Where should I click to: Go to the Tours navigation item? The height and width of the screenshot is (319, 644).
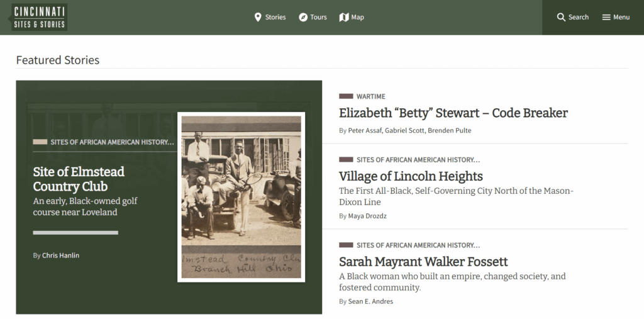pyautogui.click(x=318, y=17)
